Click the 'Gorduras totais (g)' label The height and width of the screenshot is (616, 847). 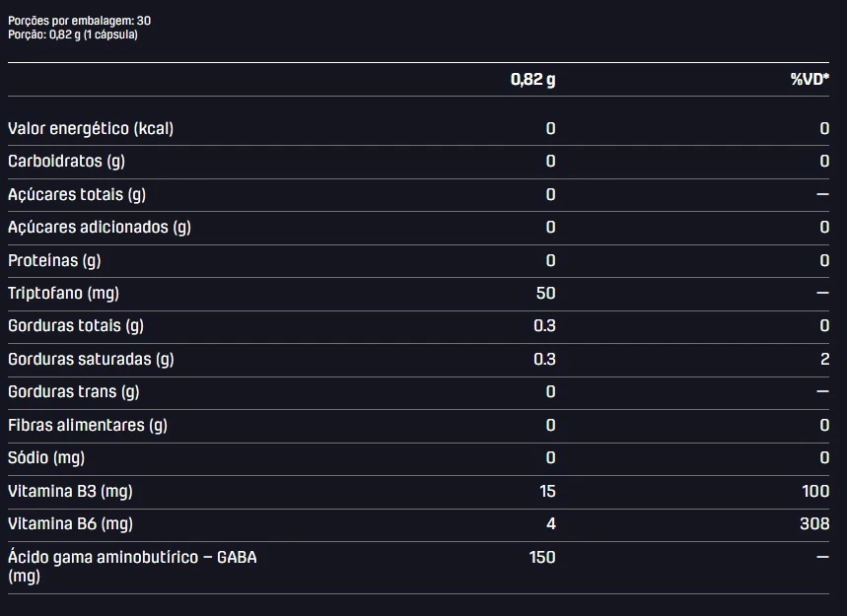tap(76, 326)
